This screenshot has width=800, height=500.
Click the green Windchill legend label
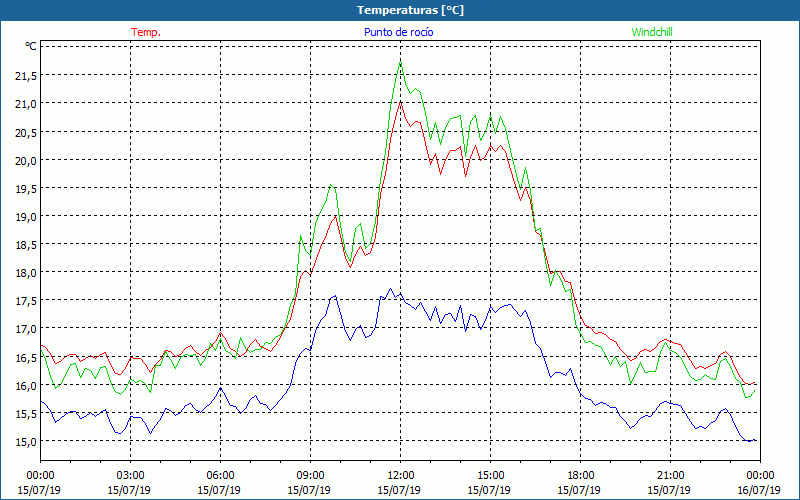click(652, 32)
